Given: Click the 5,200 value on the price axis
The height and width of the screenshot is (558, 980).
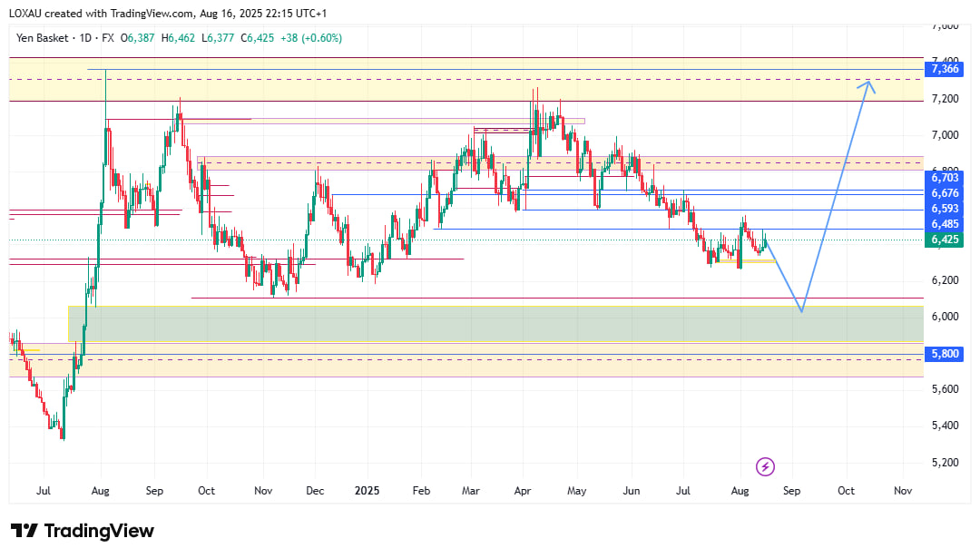Looking at the screenshot, I should click(x=945, y=463).
